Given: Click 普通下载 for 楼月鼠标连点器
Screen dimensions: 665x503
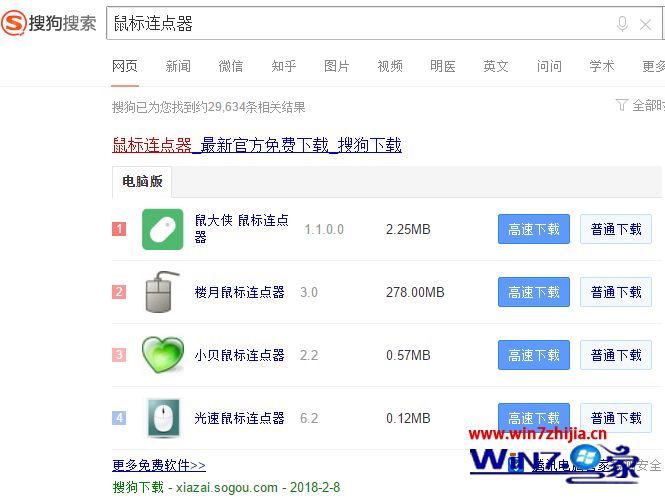Looking at the screenshot, I should 616,292.
